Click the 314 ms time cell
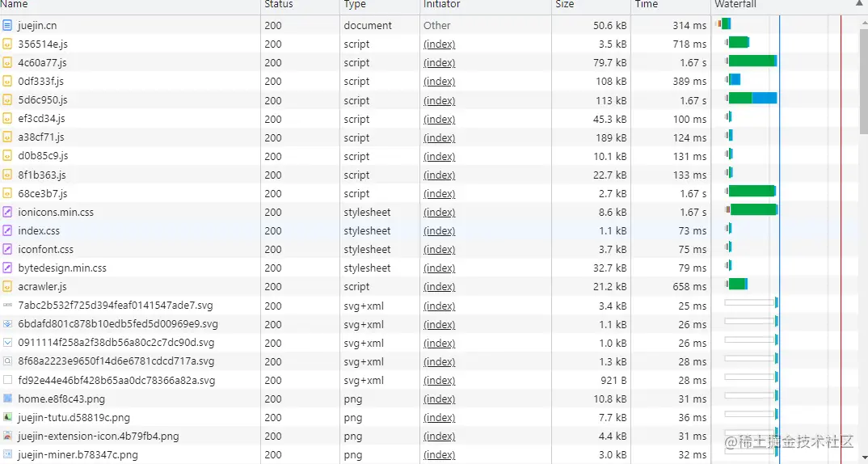 pyautogui.click(x=671, y=26)
